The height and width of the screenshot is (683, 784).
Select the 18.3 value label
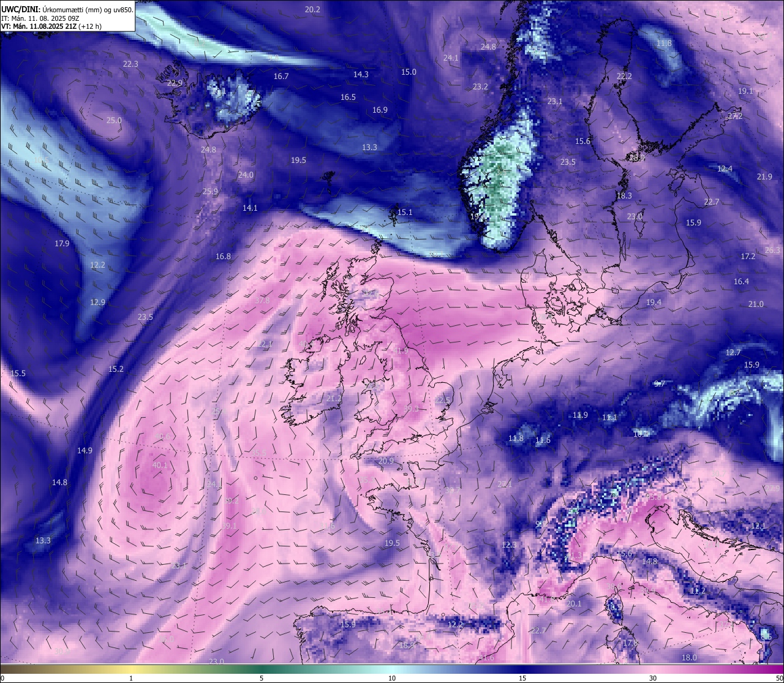624,196
